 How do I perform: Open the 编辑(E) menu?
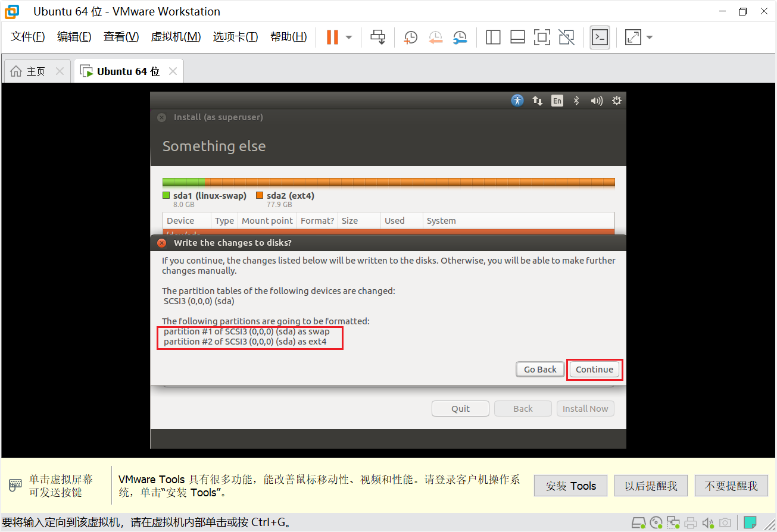(x=74, y=37)
